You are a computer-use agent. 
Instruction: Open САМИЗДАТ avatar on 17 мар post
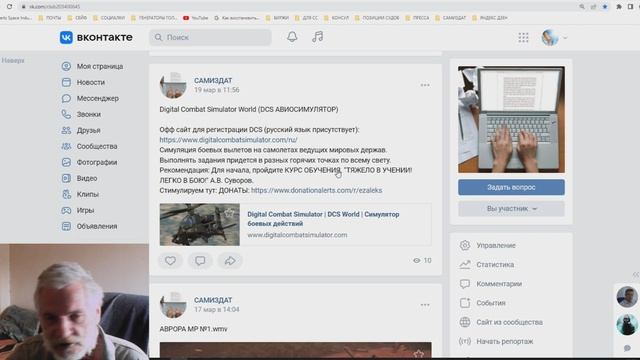tap(173, 304)
